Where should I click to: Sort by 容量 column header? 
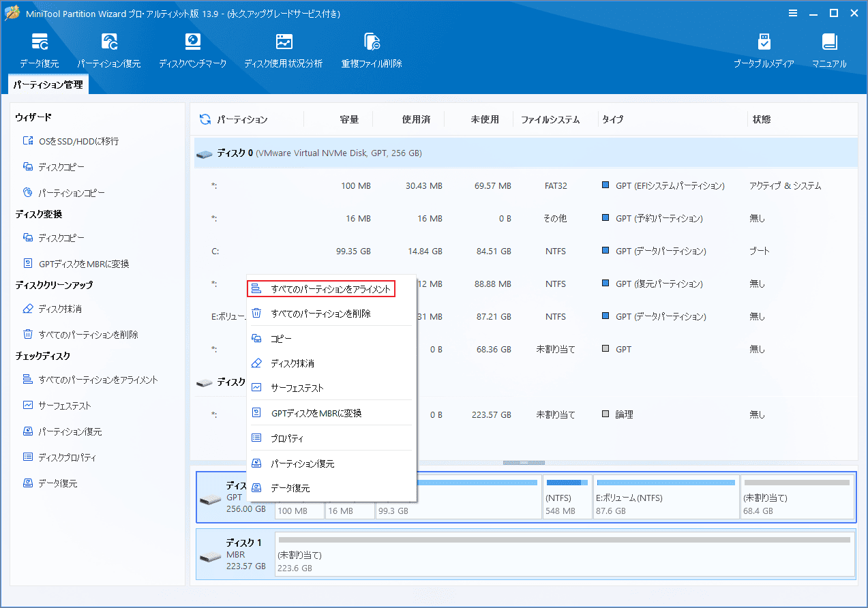[349, 119]
